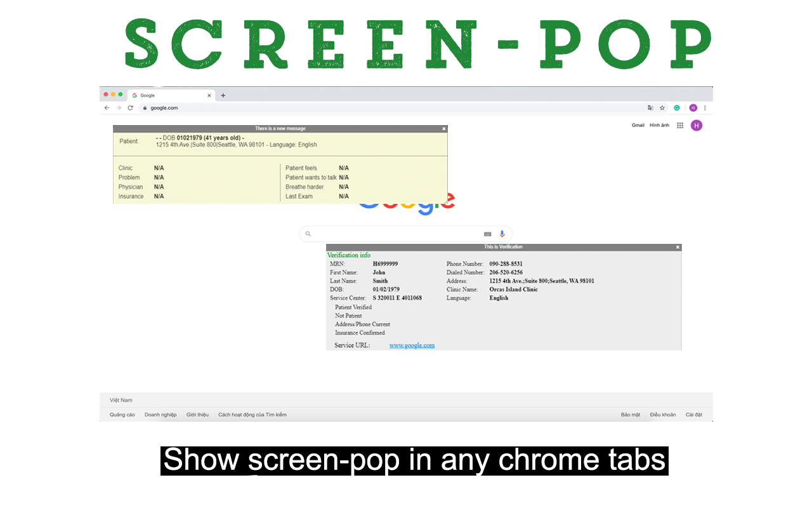
Task: Open the Cài đặt settings link
Action: (695, 414)
